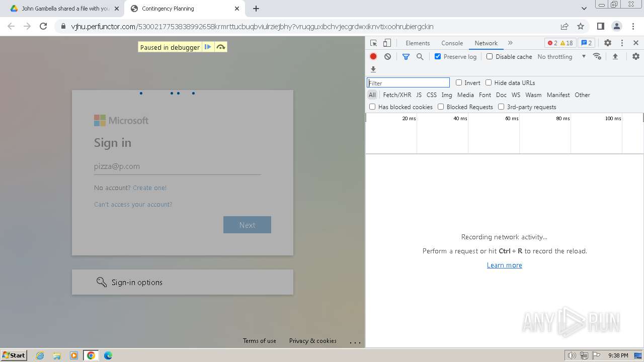This screenshot has width=644, height=362.
Task: Resume script execution in paused debugger overlay
Action: tap(208, 47)
